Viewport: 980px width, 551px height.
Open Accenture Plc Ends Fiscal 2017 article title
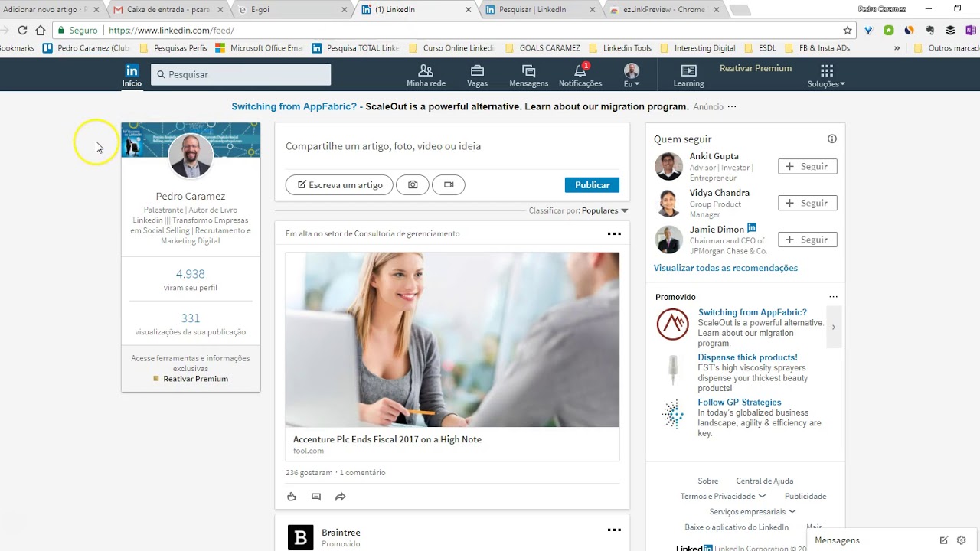[387, 439]
